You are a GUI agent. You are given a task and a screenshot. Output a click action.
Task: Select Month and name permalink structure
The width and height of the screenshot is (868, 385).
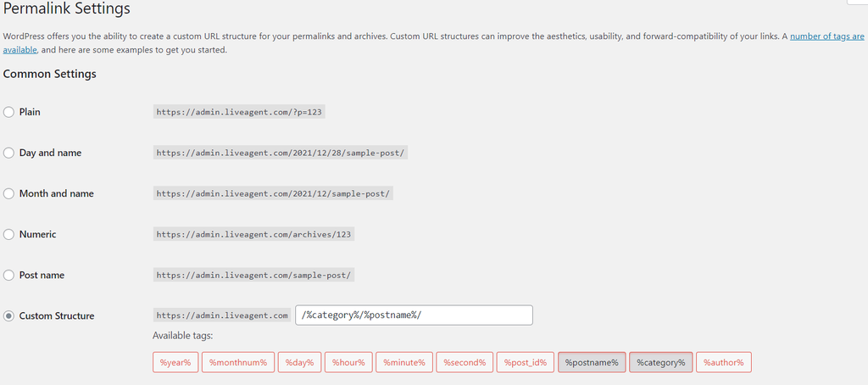coord(9,193)
